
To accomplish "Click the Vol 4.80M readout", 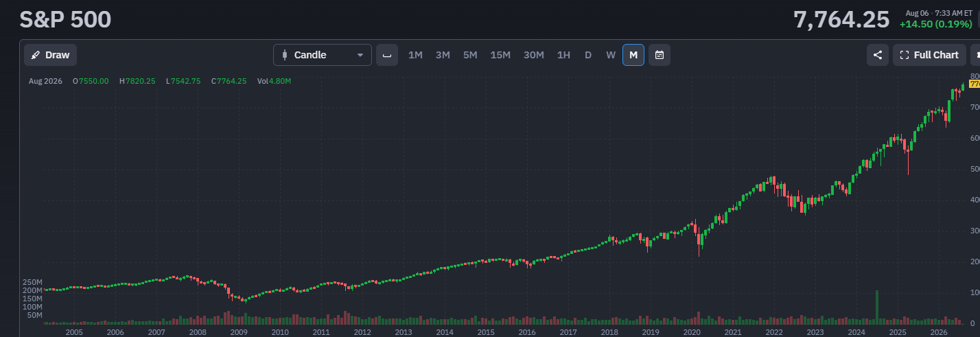I will pyautogui.click(x=274, y=81).
